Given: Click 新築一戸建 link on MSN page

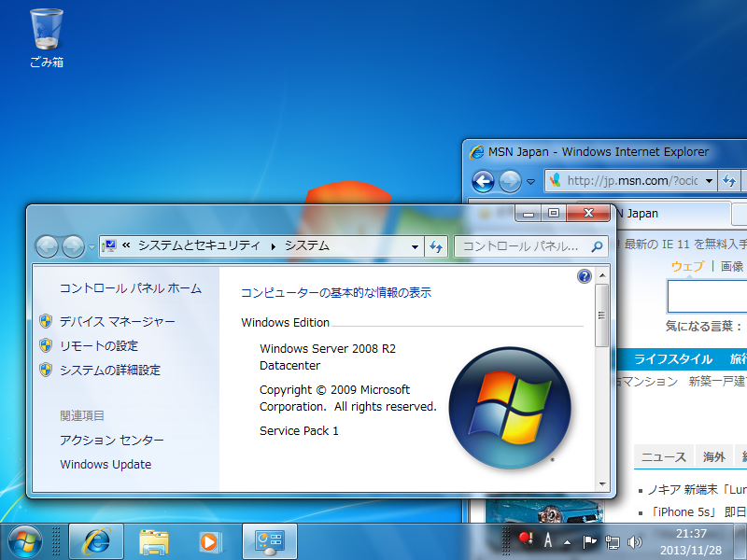Looking at the screenshot, I should pyautogui.click(x=717, y=382).
